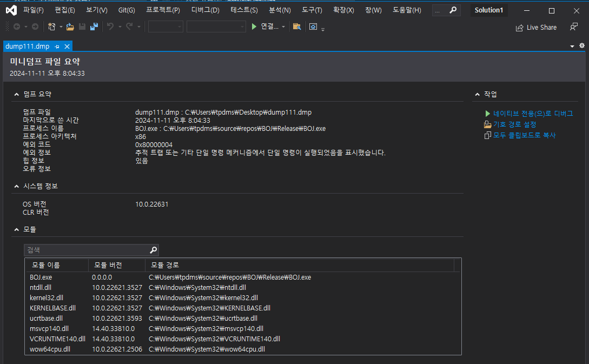
Task: Click the feedback person icon
Action: pos(574,27)
